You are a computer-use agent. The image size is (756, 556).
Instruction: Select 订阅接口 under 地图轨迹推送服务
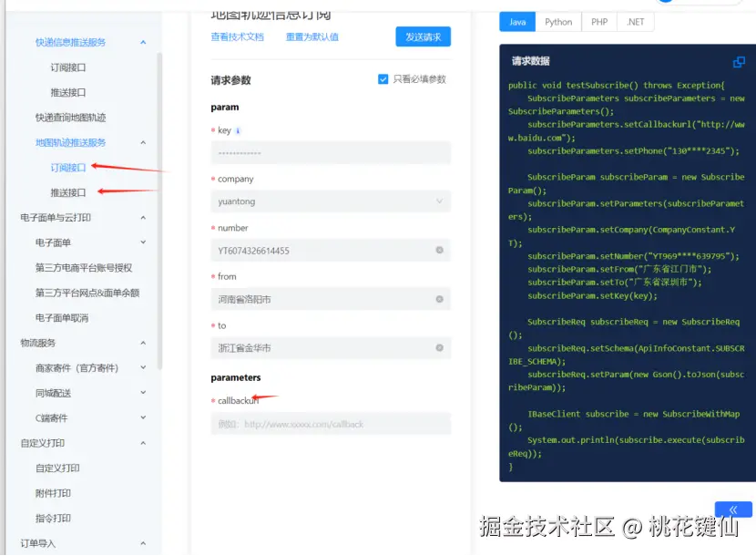68,168
